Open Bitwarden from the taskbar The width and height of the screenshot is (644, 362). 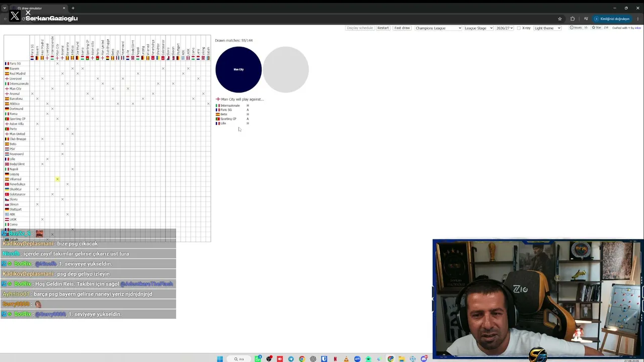coord(324,359)
